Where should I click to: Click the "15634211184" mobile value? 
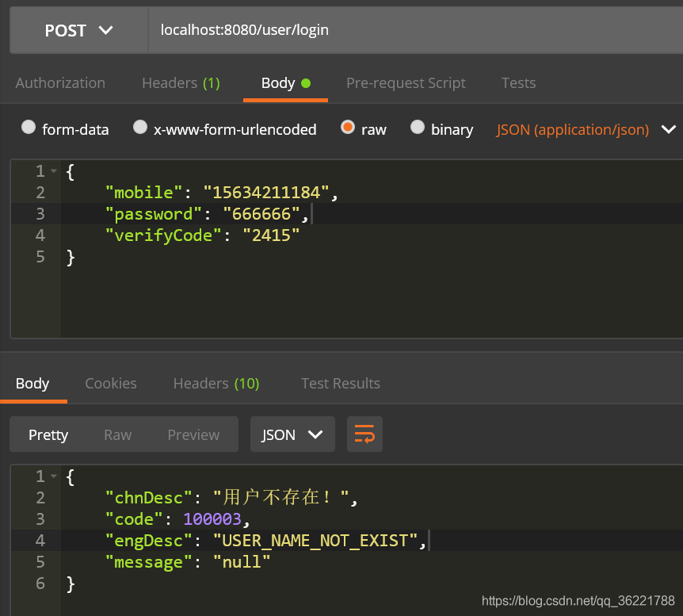266,193
